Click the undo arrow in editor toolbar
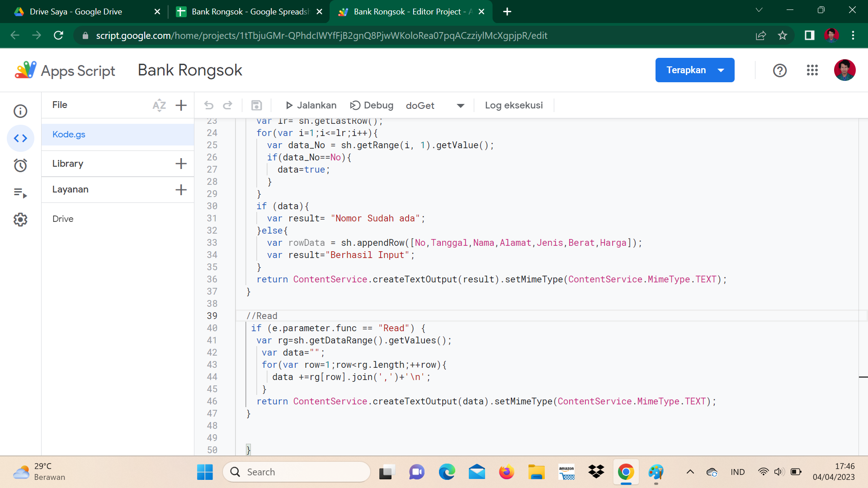Screen dimensions: 868x488 [208, 105]
